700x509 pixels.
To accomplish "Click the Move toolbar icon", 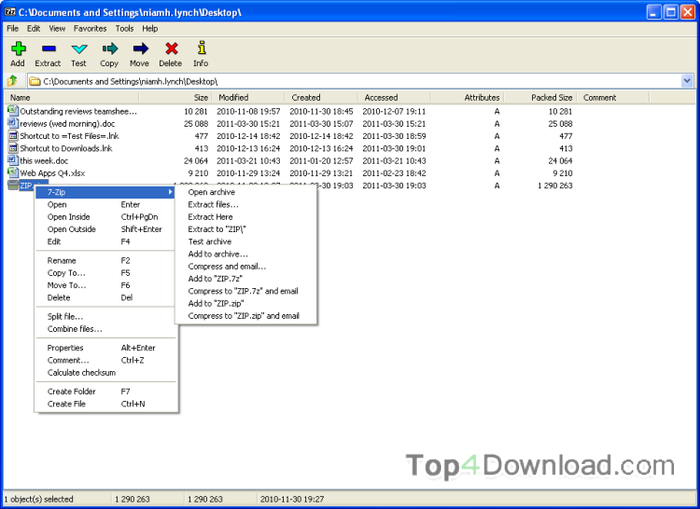I will point(140,48).
